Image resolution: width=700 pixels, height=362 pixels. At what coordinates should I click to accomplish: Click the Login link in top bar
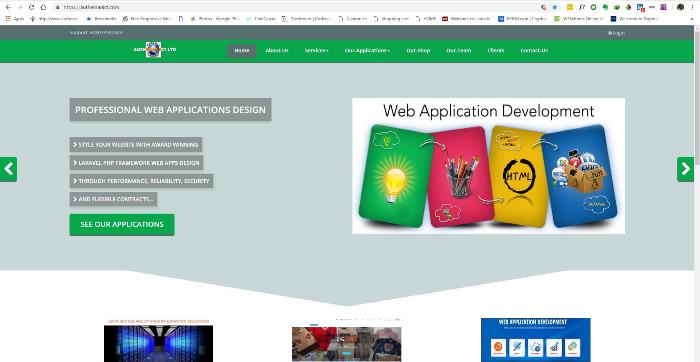[x=616, y=33]
